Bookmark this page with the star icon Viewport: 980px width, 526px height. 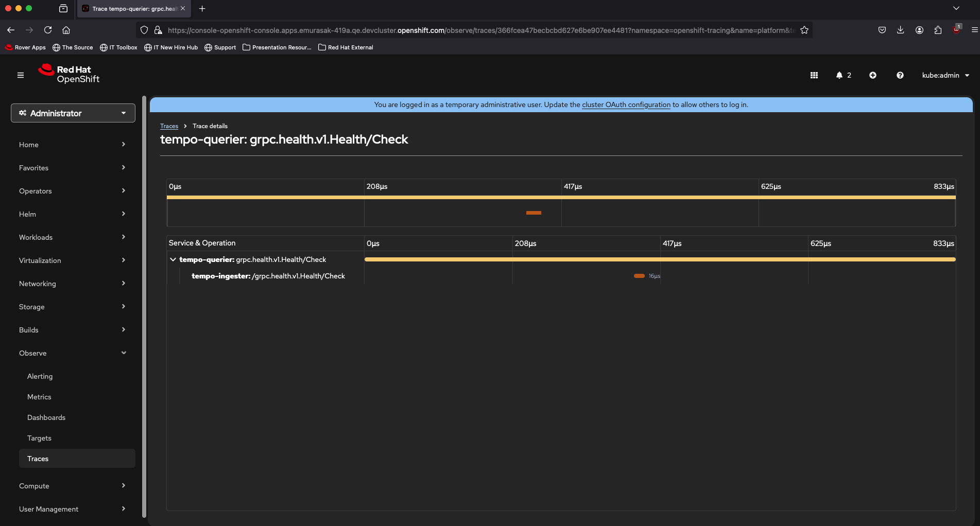(804, 30)
